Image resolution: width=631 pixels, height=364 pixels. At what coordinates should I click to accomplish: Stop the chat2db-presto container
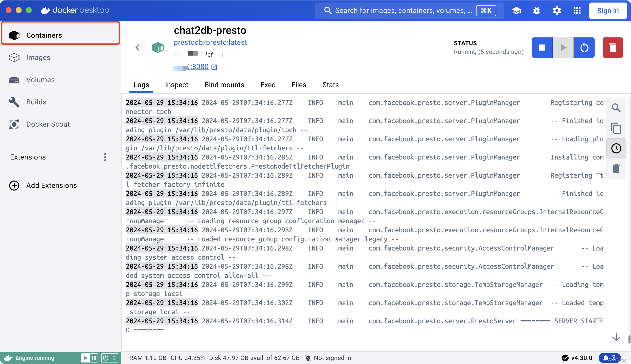[542, 48]
